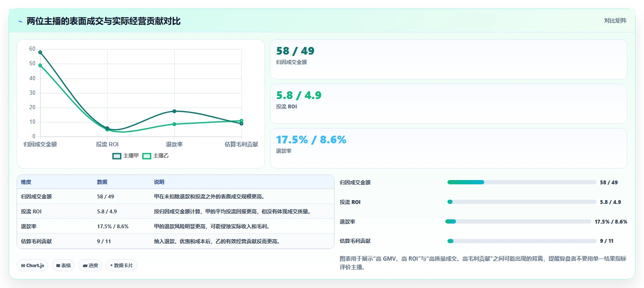Toggle 主播乙 legend swatch in chart
The image size is (644, 288).
point(147,156)
